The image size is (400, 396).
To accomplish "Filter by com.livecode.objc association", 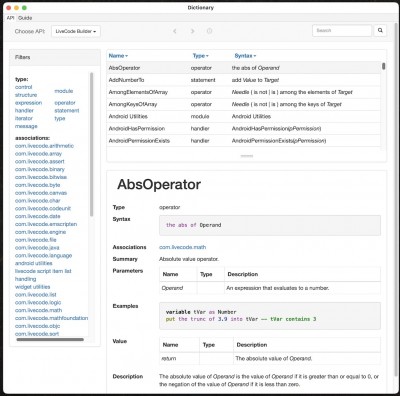I will tap(37, 326).
